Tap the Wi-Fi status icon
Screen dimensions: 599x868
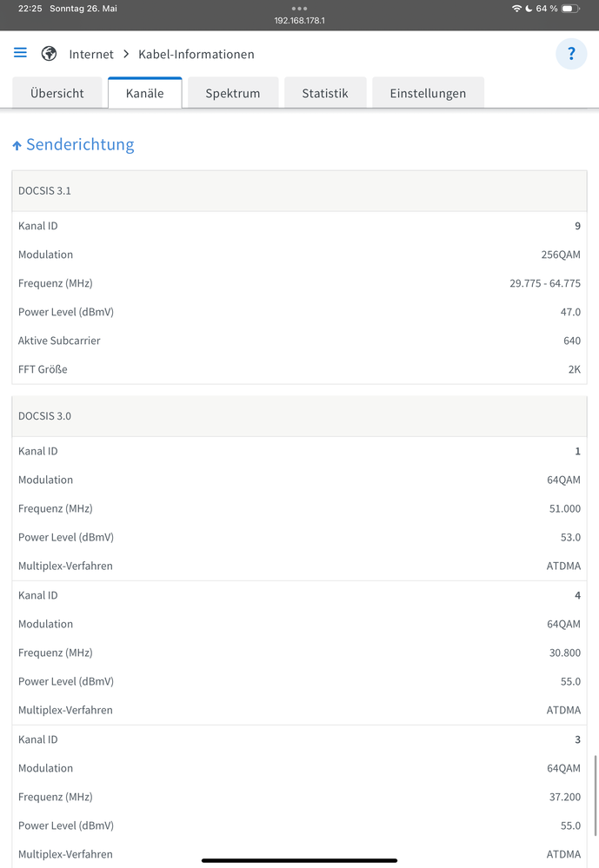[517, 9]
